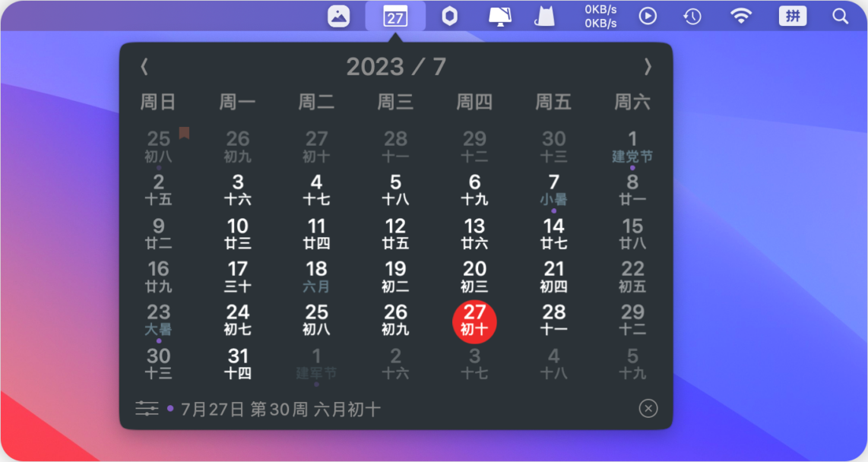Click the bookmark flag on June 25

pos(185,133)
